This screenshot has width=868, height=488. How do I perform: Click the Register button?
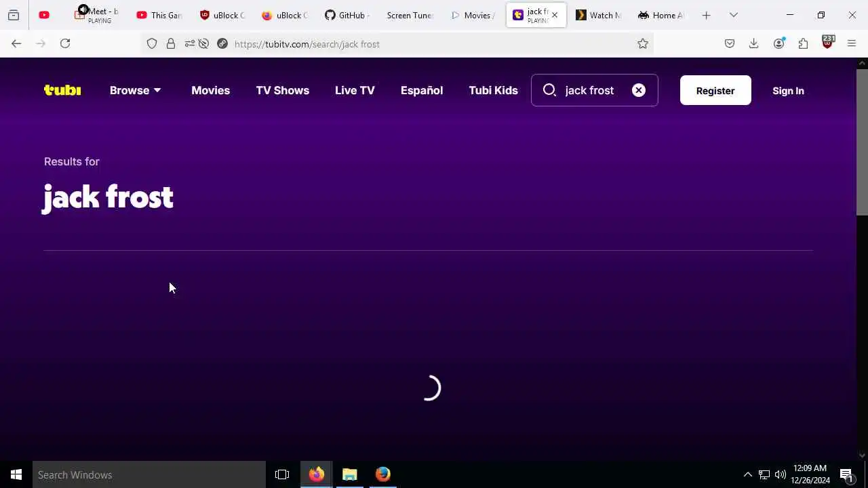coord(715,90)
